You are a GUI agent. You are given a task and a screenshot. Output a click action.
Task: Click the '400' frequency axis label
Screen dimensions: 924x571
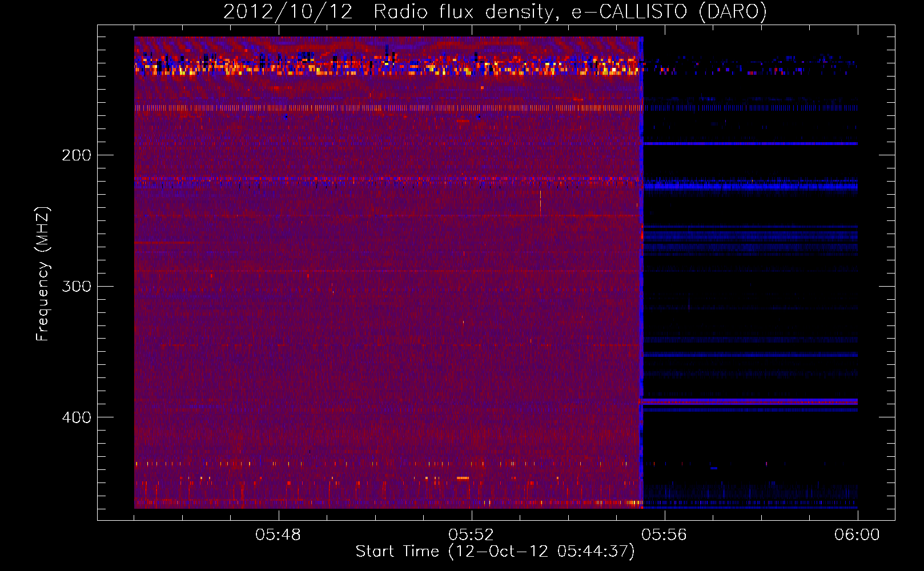[x=77, y=417]
